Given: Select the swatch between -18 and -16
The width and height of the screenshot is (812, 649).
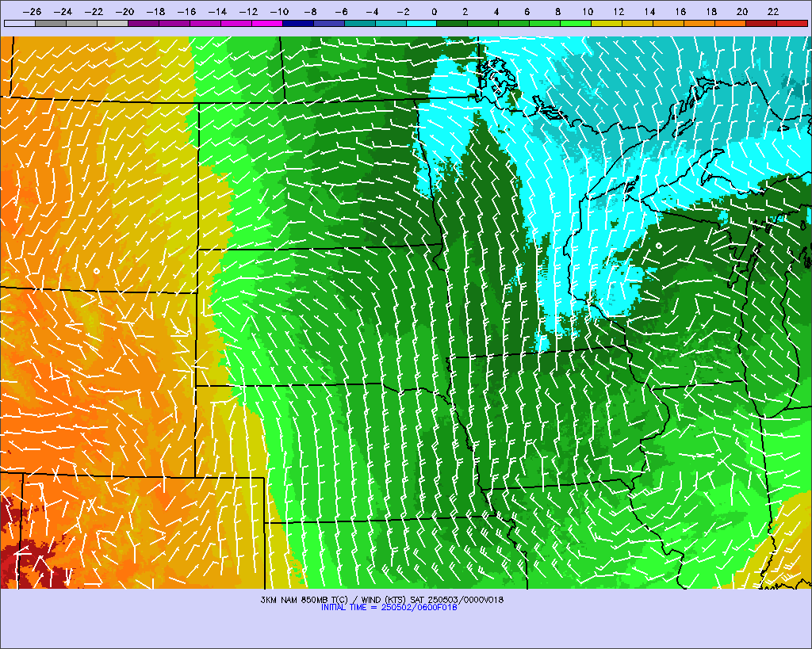Looking at the screenshot, I should coord(174,23).
